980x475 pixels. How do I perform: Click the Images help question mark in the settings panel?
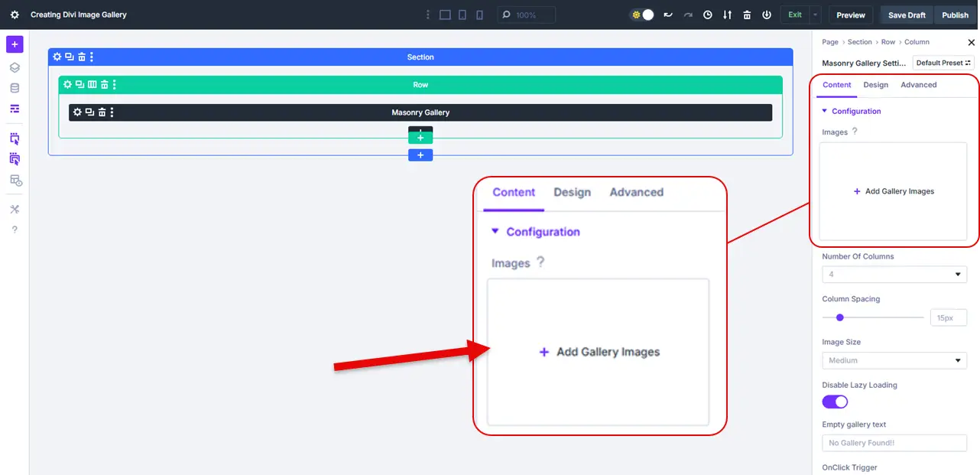[855, 132]
